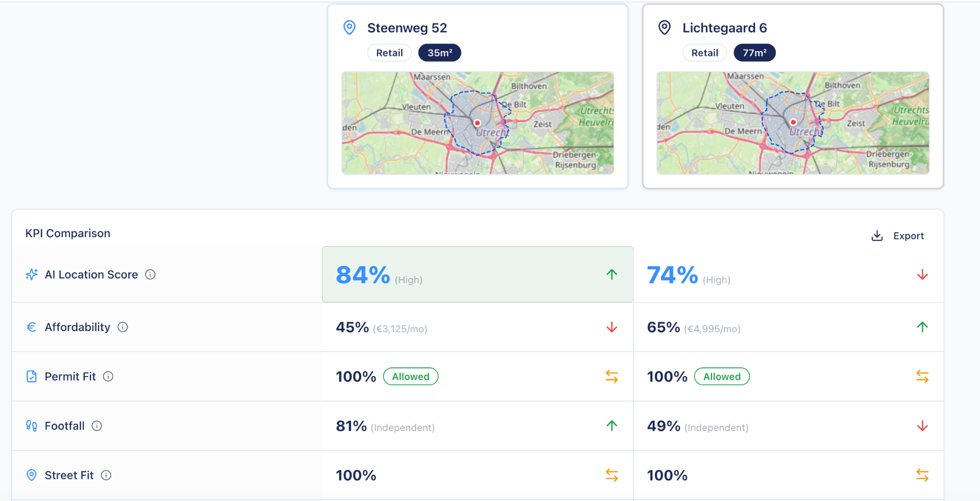Click the document icon before Permit Fit

pos(32,377)
